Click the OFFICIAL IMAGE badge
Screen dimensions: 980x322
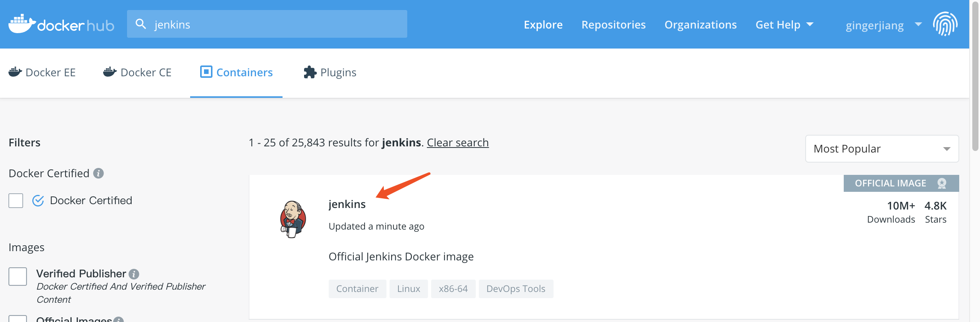point(901,183)
